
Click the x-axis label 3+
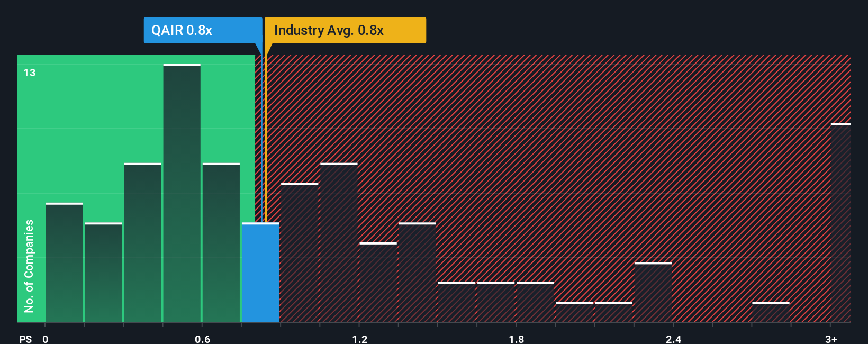coord(831,339)
